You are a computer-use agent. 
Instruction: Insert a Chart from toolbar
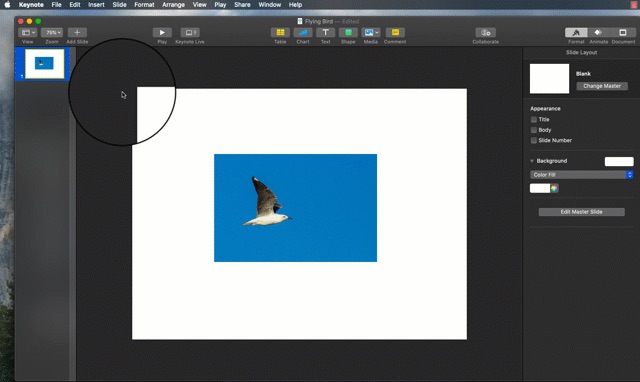(303, 33)
